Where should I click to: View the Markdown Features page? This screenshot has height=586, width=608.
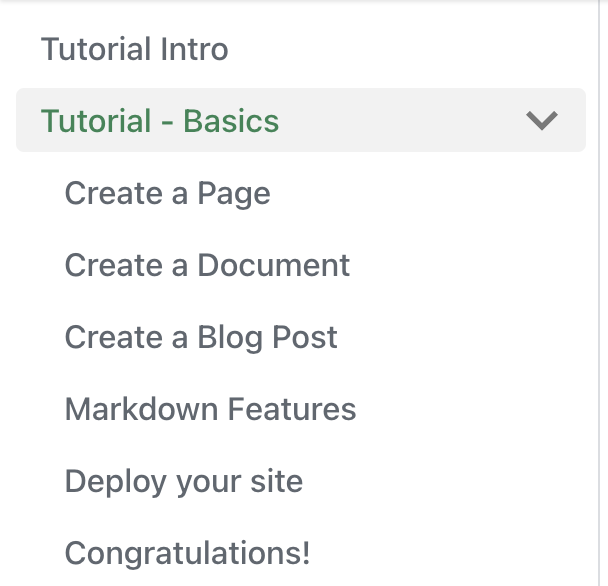211,409
